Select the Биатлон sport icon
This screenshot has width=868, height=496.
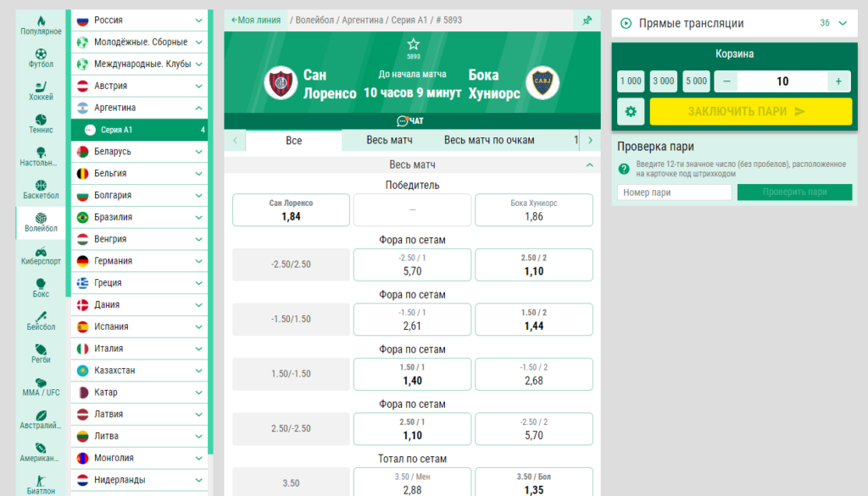41,484
